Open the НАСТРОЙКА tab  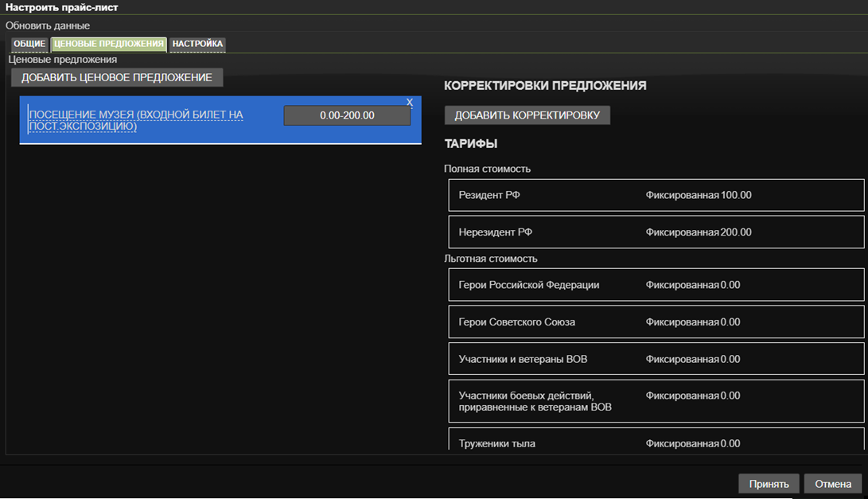197,44
